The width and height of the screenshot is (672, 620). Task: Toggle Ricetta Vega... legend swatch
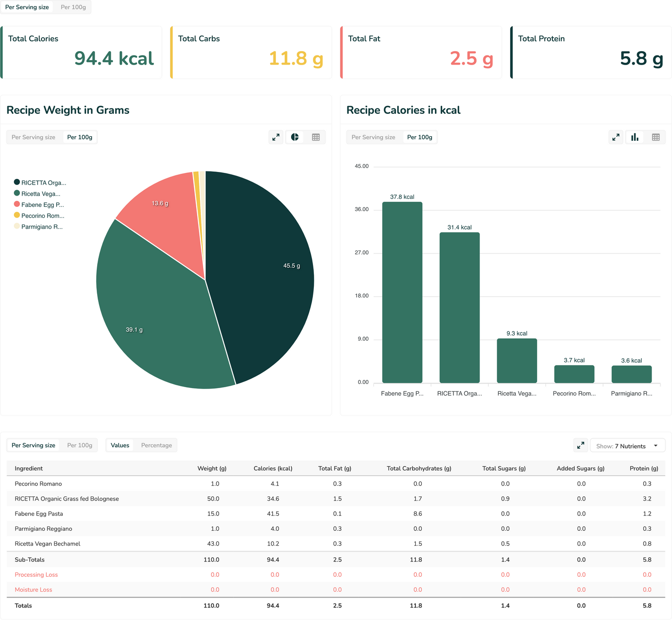17,193
